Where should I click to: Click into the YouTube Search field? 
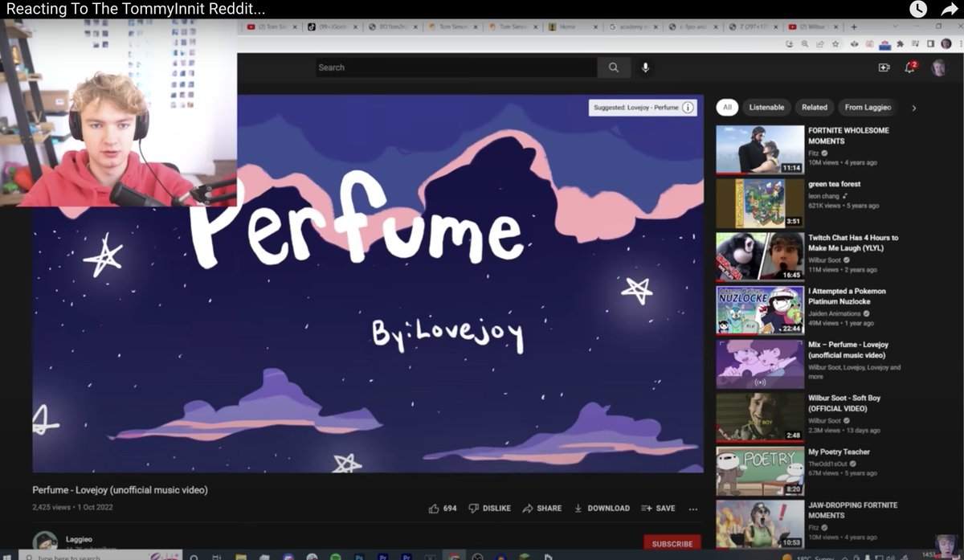pos(456,67)
